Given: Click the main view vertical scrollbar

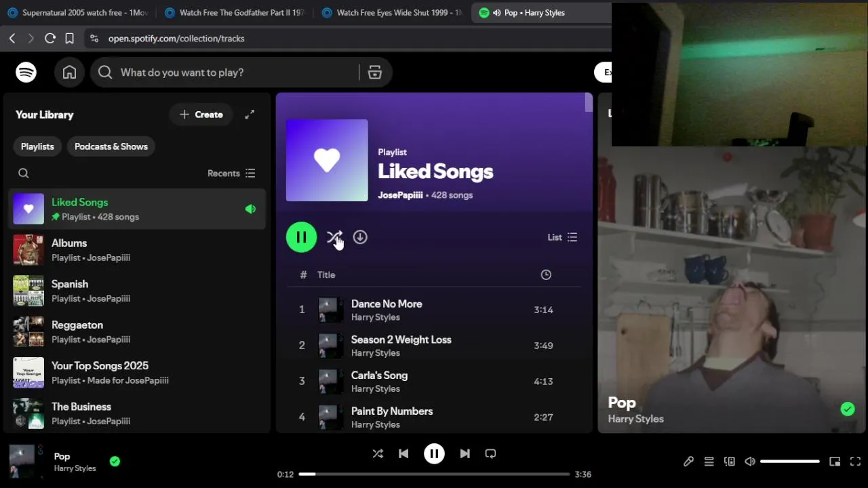Looking at the screenshot, I should tap(589, 103).
